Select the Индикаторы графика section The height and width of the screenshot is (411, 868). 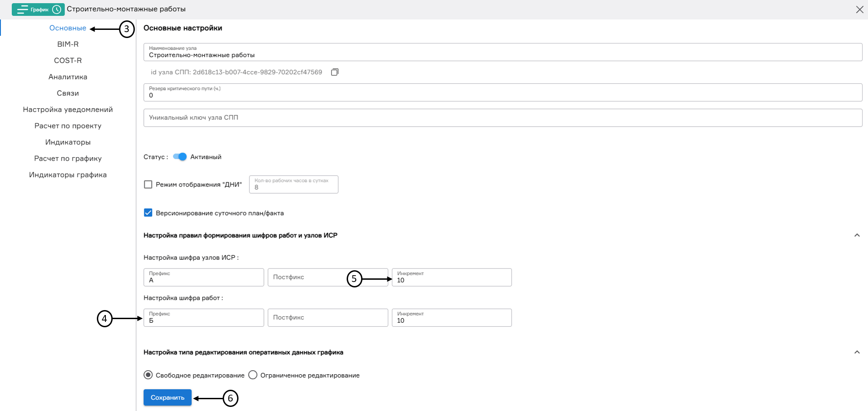pyautogui.click(x=68, y=174)
